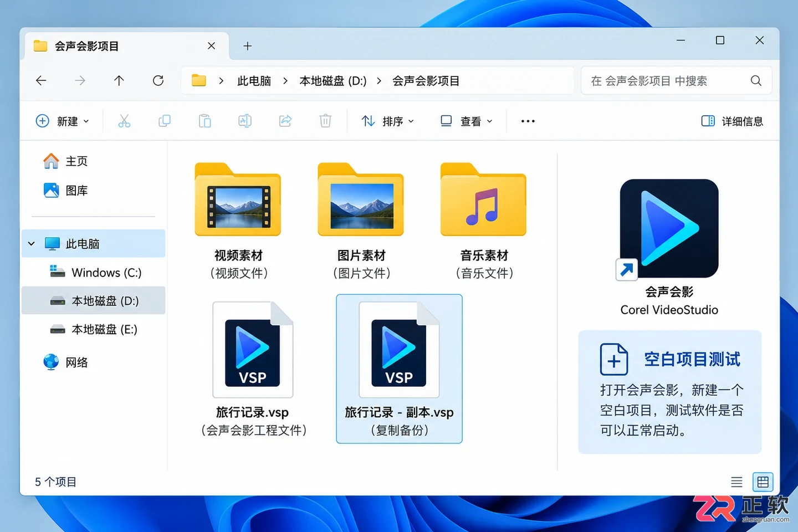Switch to large icons grid view
The width and height of the screenshot is (798, 532).
click(763, 482)
